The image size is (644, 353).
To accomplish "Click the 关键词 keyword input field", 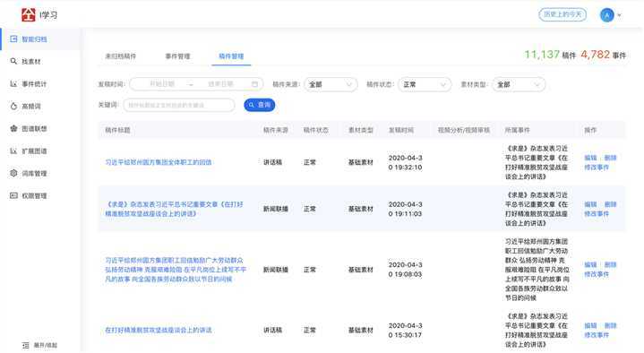I will coord(179,105).
